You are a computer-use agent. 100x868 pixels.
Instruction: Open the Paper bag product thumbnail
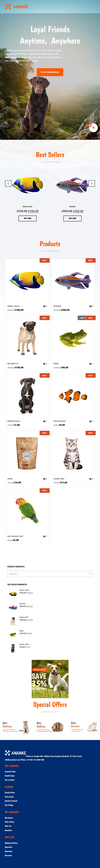click(27, 453)
